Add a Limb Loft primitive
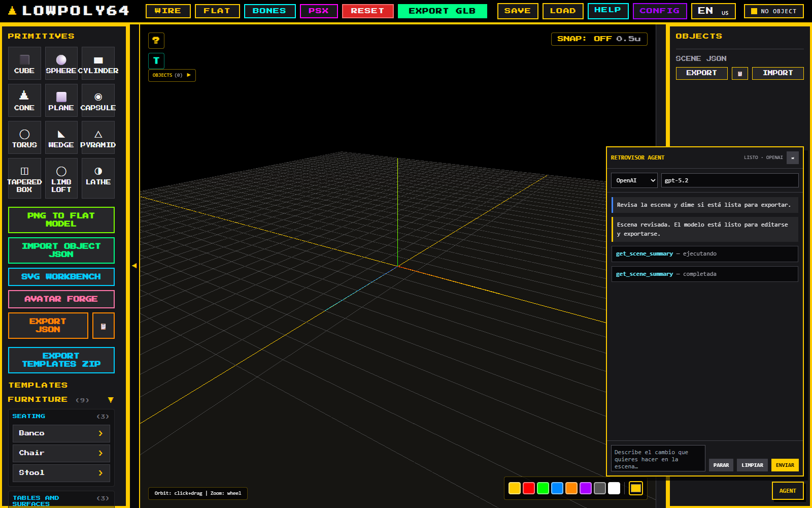 coord(61,178)
